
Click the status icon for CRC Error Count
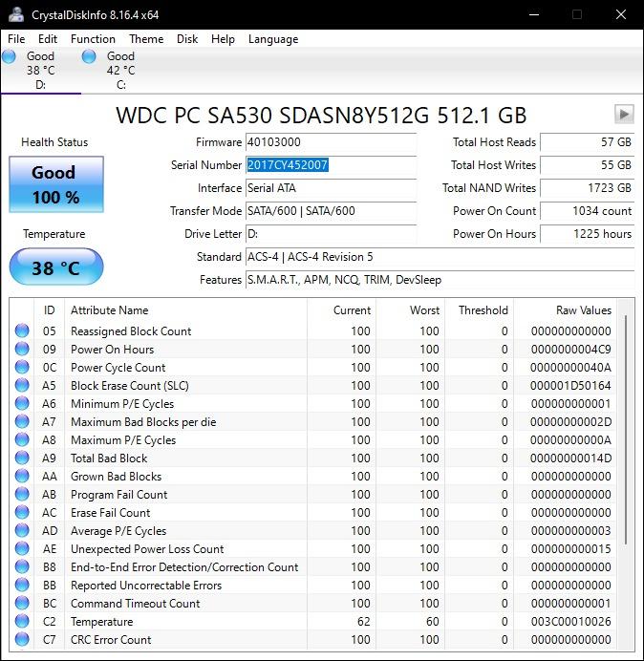[x=22, y=639]
